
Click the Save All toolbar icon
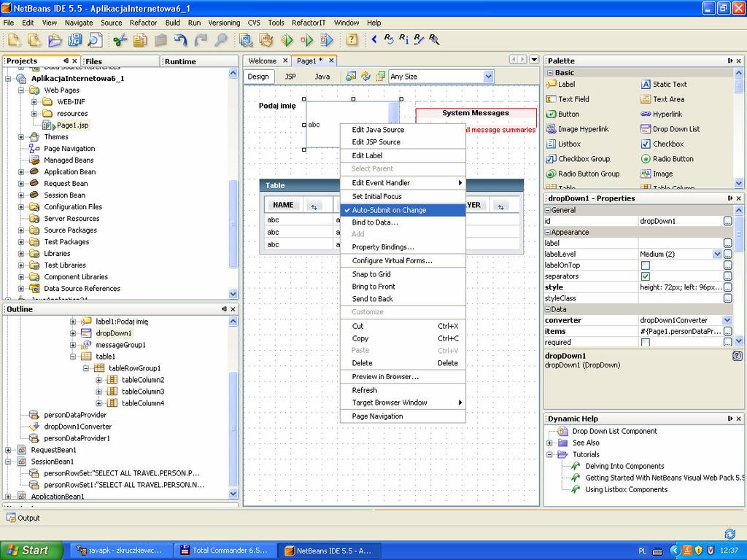point(75,40)
